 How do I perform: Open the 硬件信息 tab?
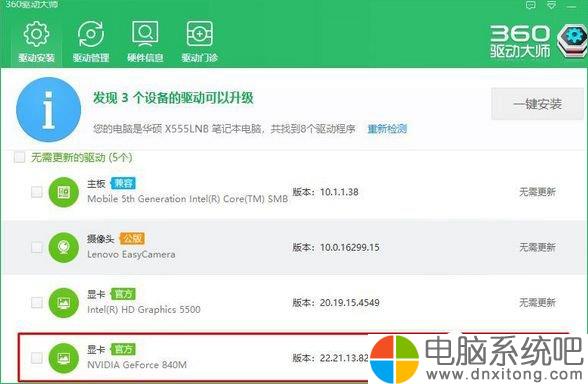tap(145, 41)
